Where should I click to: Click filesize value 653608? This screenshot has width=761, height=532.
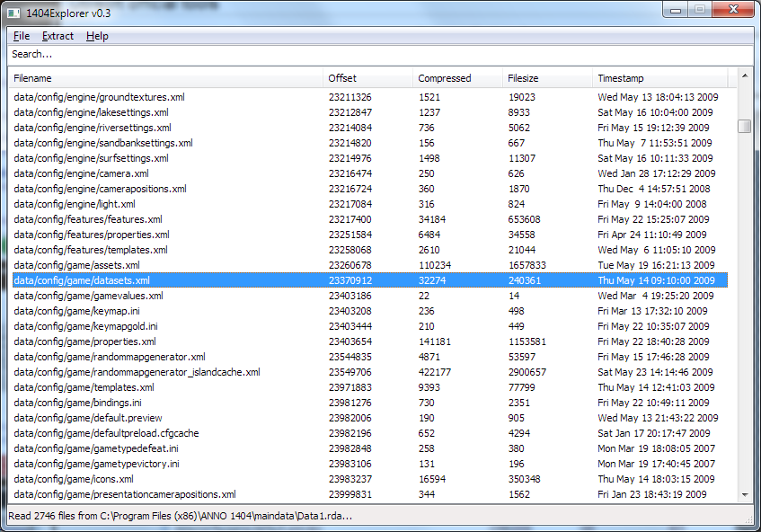[x=524, y=219]
